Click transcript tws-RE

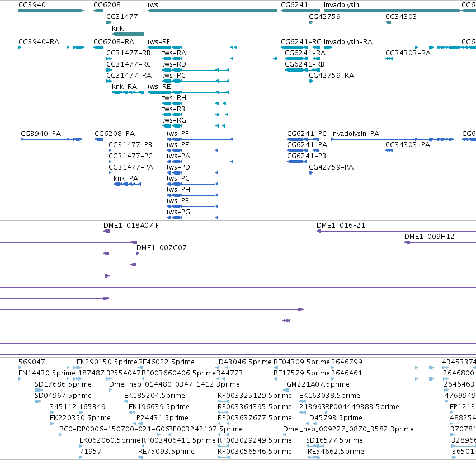coord(159,87)
